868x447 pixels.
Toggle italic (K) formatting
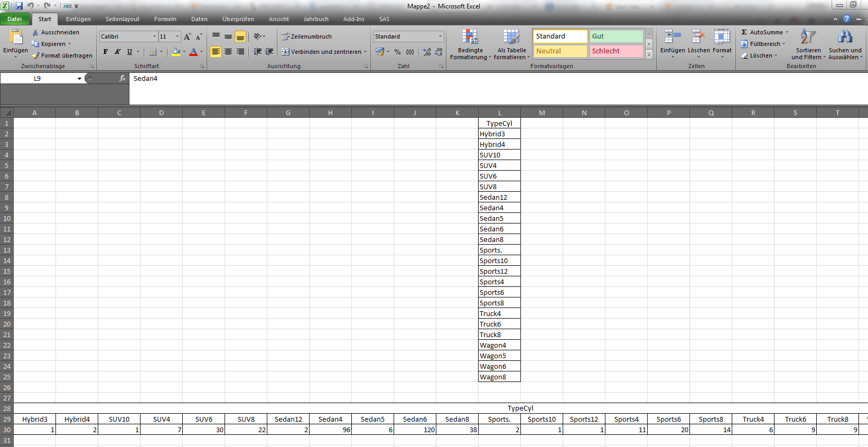[117, 52]
